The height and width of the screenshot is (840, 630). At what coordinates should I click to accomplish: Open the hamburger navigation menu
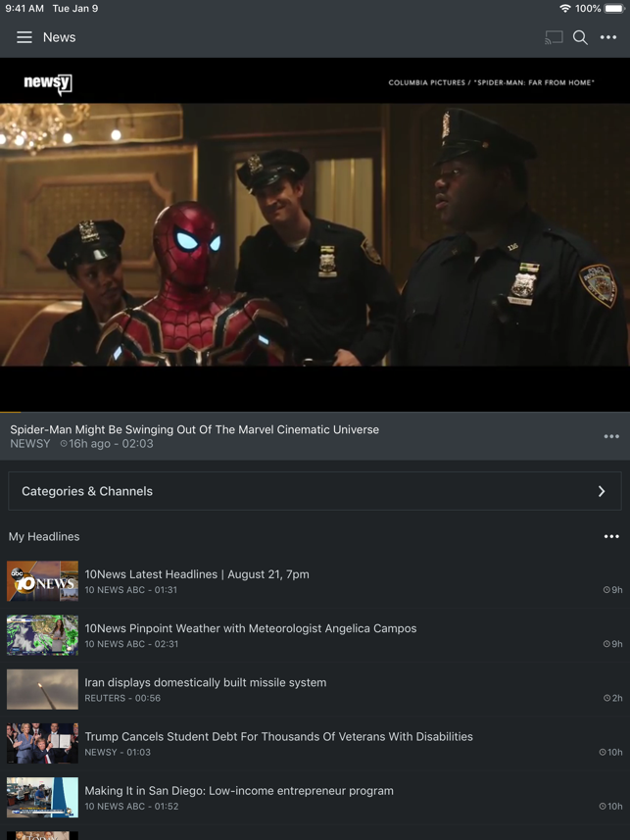24,37
